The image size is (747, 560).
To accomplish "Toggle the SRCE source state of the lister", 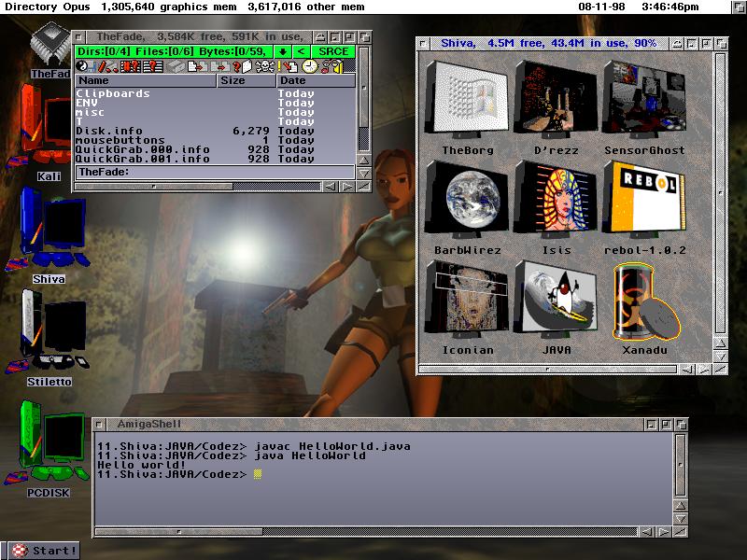I will point(332,51).
